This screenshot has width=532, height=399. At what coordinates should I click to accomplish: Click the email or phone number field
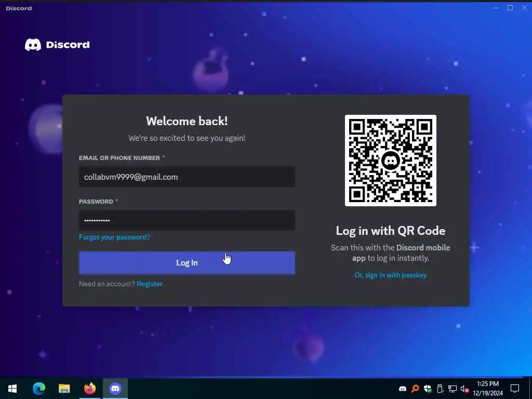(187, 177)
